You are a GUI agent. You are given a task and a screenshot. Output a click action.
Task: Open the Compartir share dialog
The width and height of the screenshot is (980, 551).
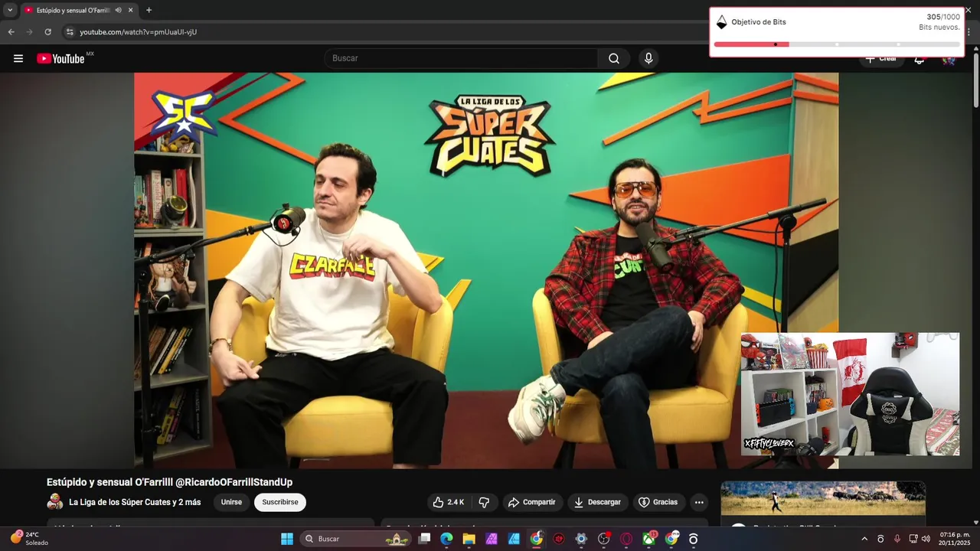531,502
